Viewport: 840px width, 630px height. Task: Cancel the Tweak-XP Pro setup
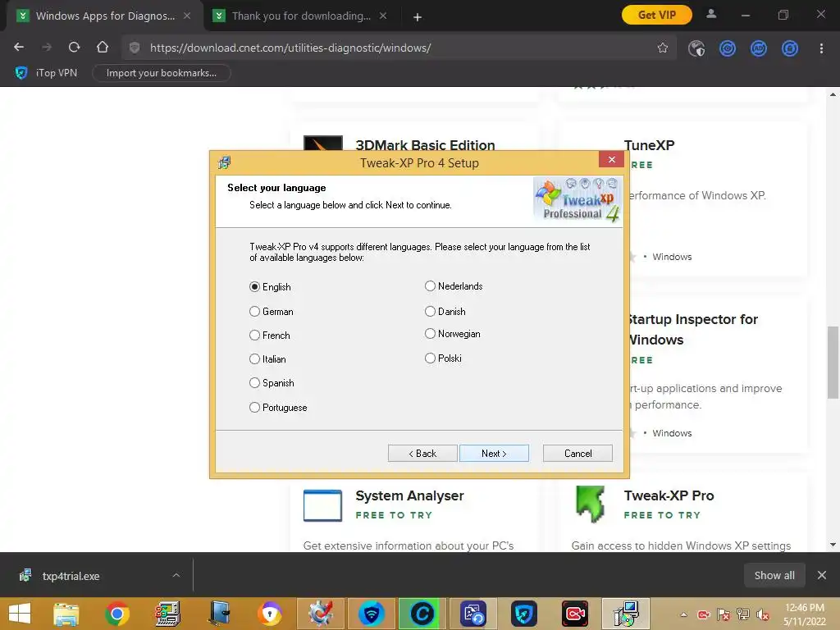[x=577, y=453]
